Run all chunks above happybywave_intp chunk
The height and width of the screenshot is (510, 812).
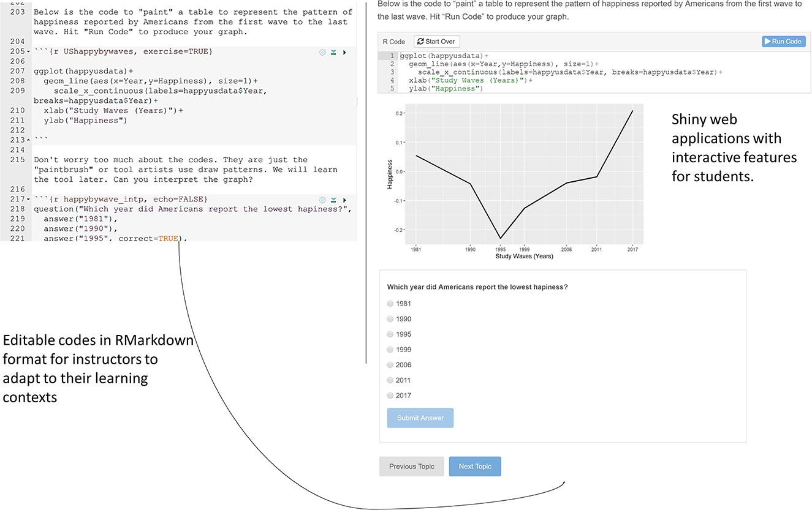(x=333, y=200)
